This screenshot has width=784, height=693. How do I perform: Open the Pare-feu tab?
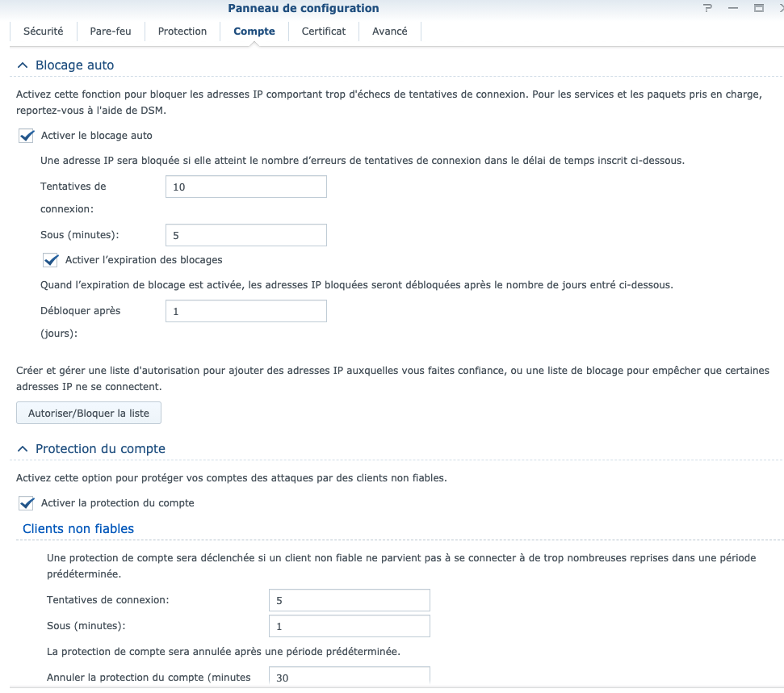pos(111,31)
